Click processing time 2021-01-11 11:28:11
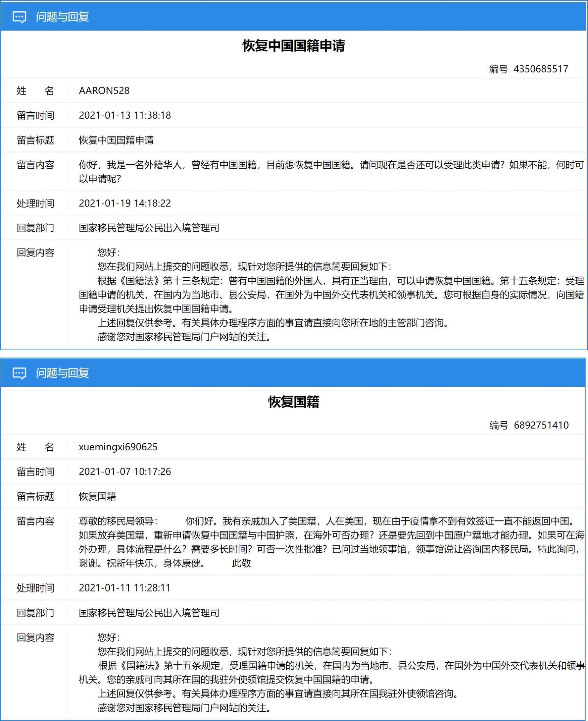Screen dimensions: 588x721 tap(124, 588)
